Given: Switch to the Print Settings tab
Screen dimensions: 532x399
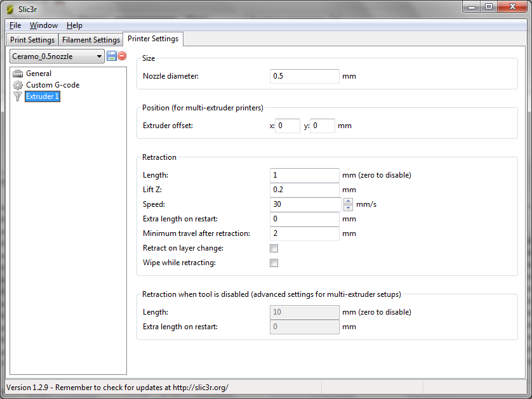Looking at the screenshot, I should 32,40.
